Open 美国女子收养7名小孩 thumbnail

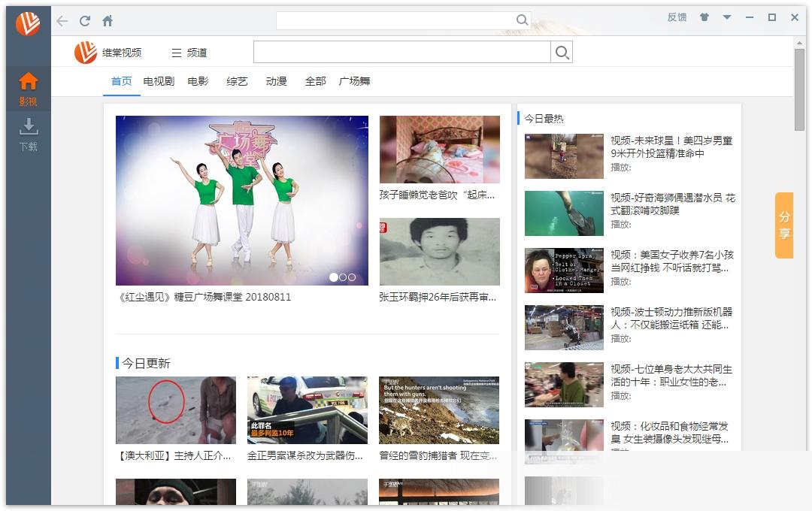click(564, 271)
